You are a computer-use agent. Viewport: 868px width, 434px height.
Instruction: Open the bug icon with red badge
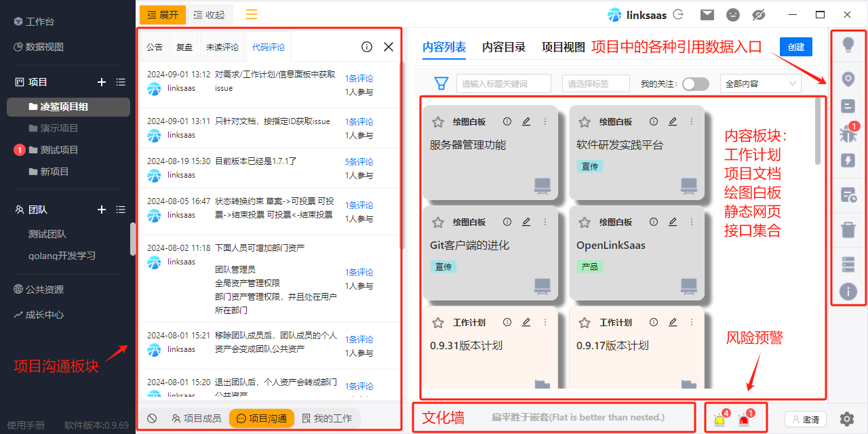click(x=848, y=133)
